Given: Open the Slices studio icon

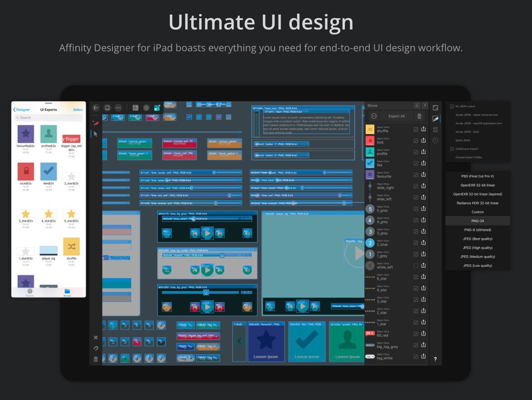Looking at the screenshot, I should point(435,118).
